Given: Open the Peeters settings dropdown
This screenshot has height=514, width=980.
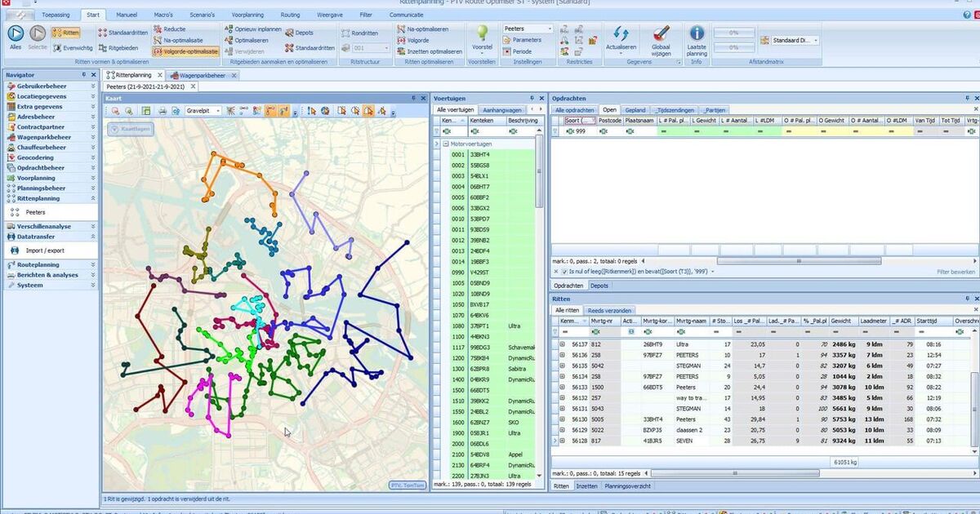Looking at the screenshot, I should [527, 29].
